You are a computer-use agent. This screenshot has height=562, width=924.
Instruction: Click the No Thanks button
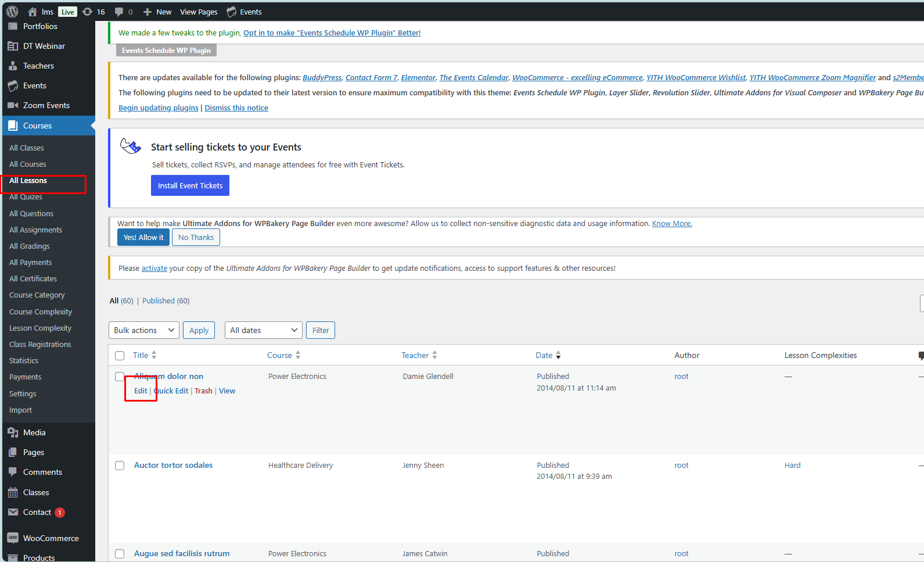[196, 237]
